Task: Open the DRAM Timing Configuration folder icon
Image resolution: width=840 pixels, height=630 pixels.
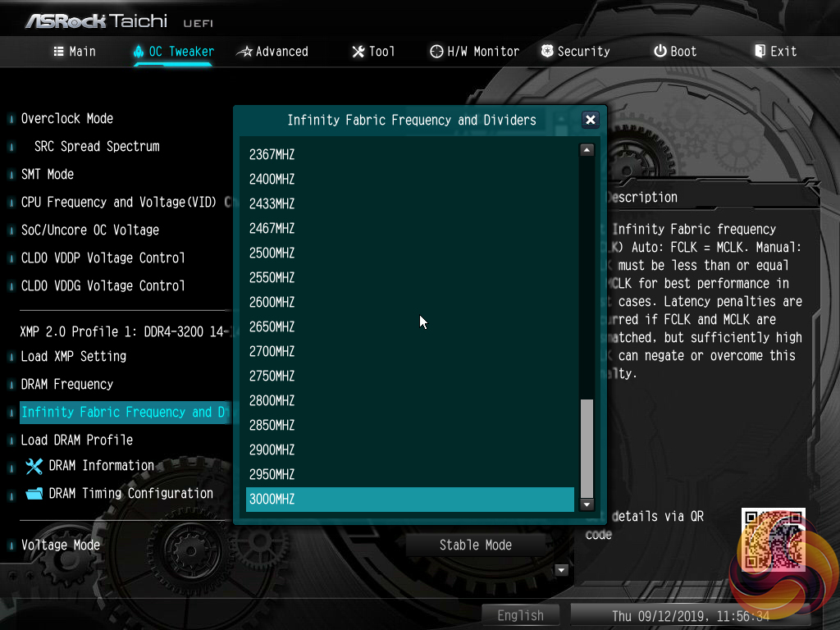Action: [x=34, y=494]
